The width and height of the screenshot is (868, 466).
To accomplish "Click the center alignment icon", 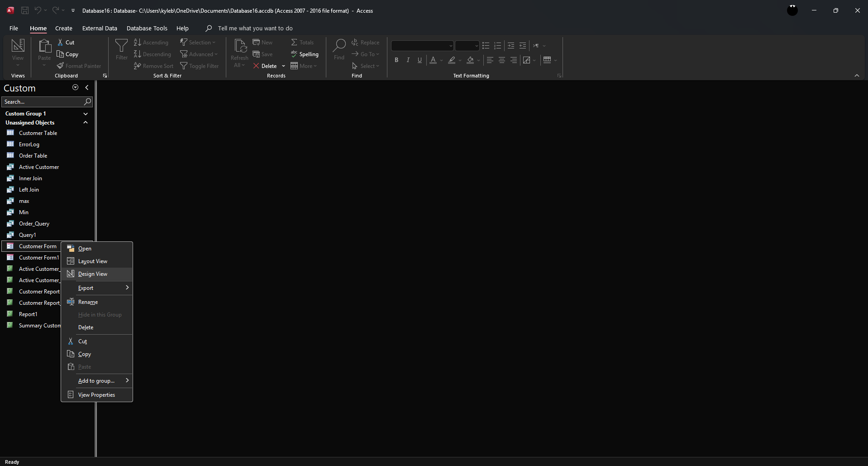I will (x=501, y=60).
